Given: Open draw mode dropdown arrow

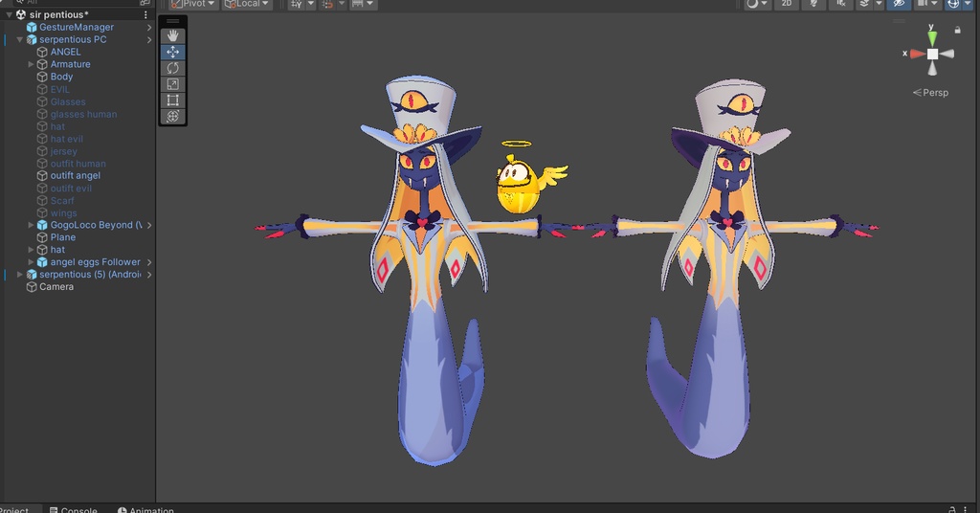Looking at the screenshot, I should [x=765, y=4].
